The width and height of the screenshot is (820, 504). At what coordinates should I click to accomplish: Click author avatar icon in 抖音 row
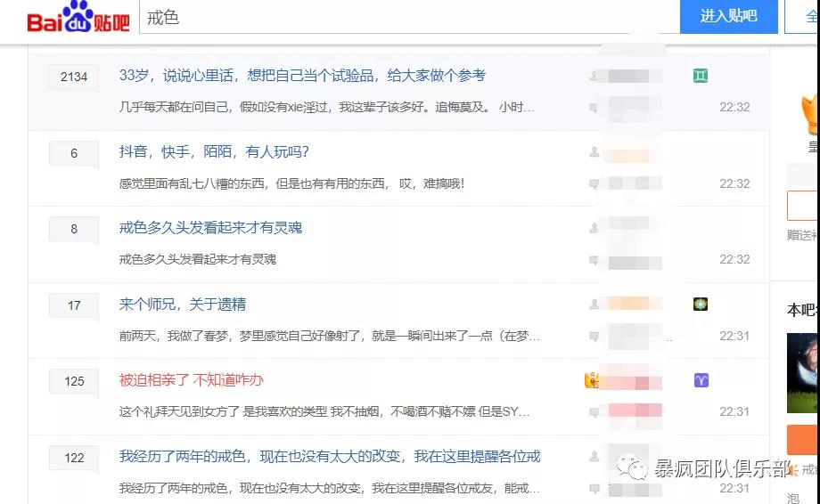[594, 152]
